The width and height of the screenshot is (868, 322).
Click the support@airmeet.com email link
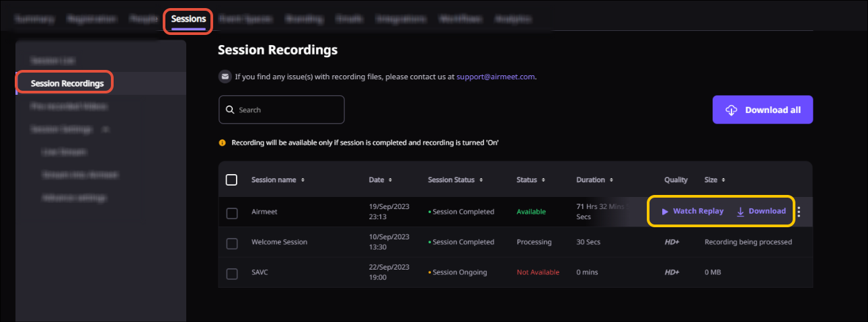[496, 77]
